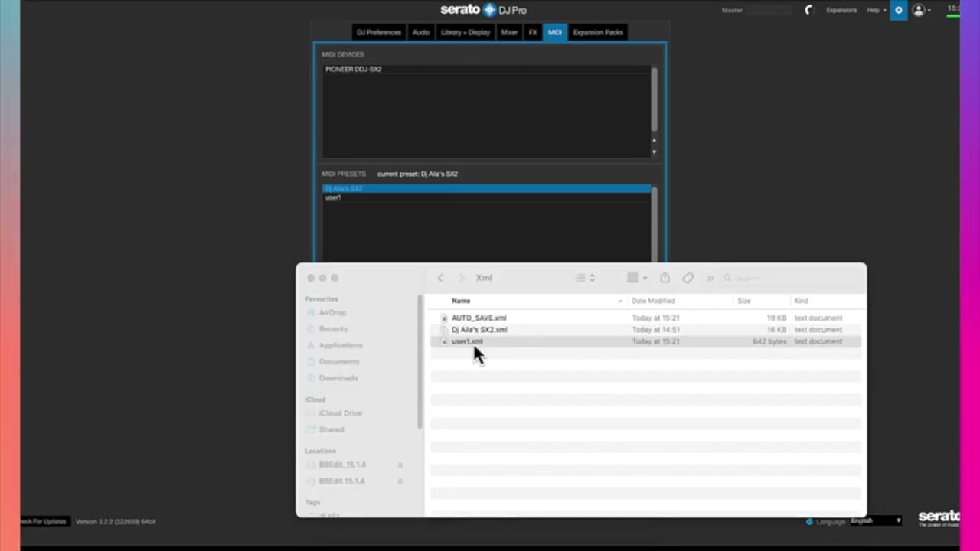Viewport: 980px width, 551px height.
Task: Click the AUTO_SAVE.xml file icon
Action: coord(444,318)
